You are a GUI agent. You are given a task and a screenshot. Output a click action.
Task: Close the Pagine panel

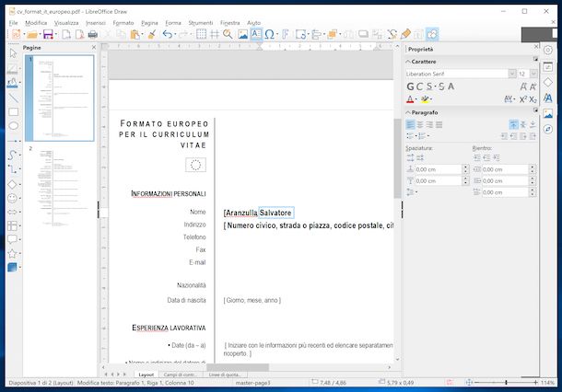[x=94, y=47]
